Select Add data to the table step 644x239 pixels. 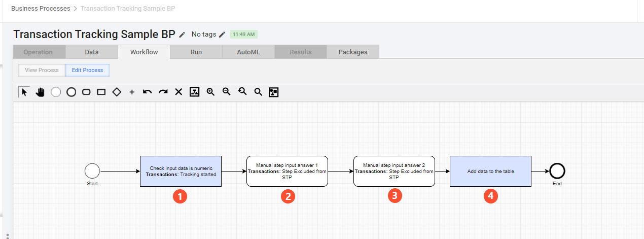point(490,171)
